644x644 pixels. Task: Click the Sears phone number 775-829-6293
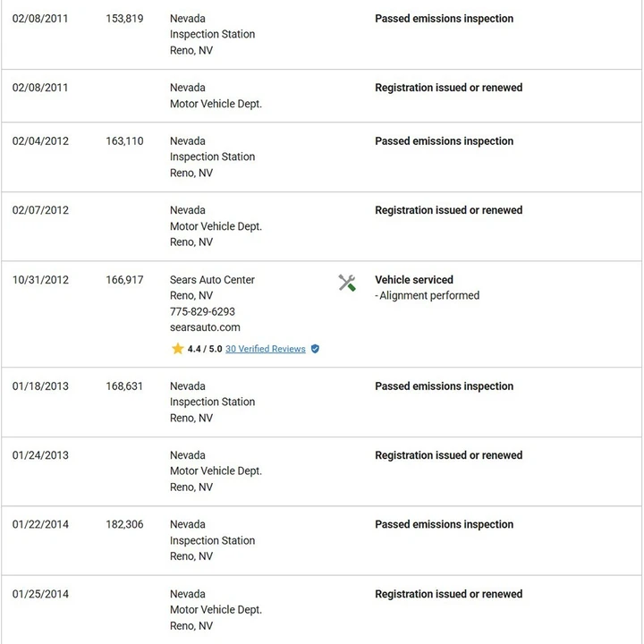click(x=202, y=311)
